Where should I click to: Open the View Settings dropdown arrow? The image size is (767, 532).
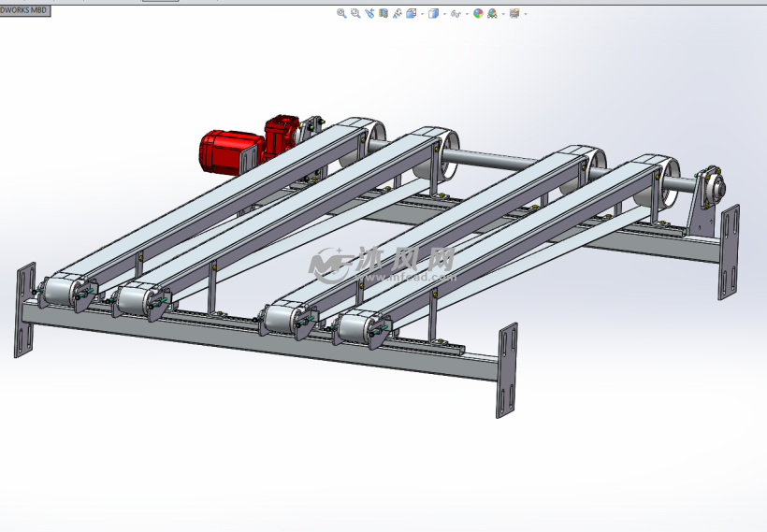526,14
